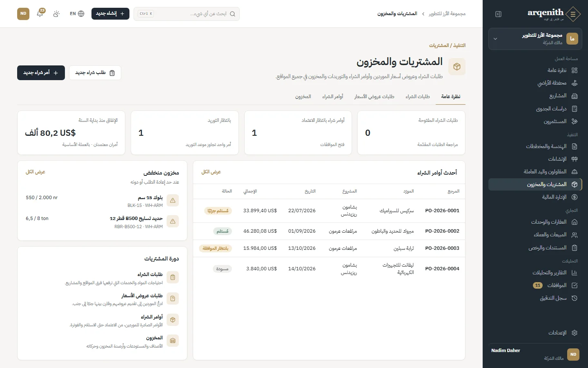Open الإنشاءات in the sidebar
This screenshot has height=368, width=588.
(535, 159)
